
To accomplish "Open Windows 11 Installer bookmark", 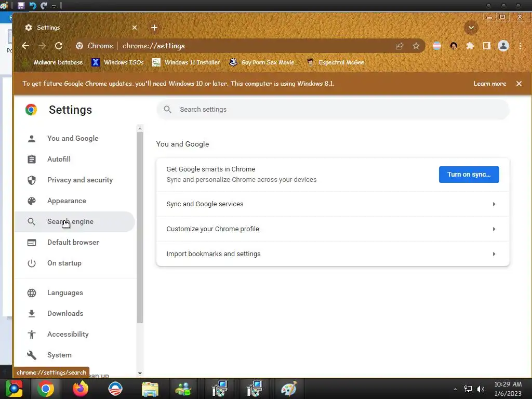I will pyautogui.click(x=187, y=62).
